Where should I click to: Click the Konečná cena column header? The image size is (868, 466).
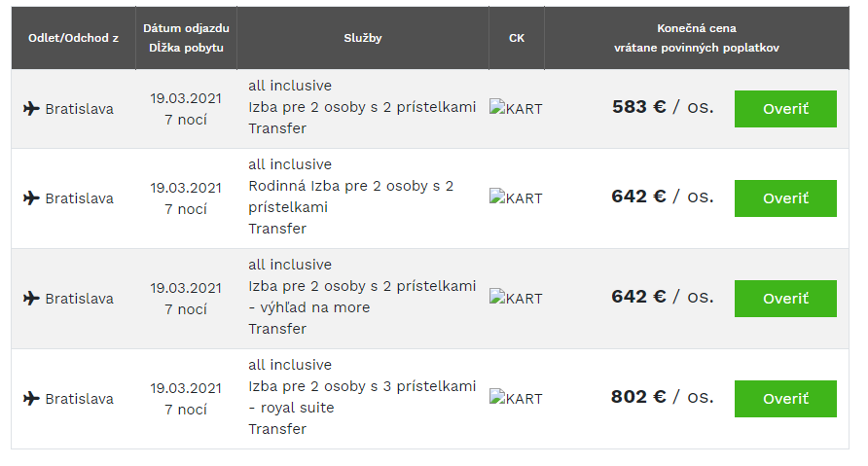[697, 28]
